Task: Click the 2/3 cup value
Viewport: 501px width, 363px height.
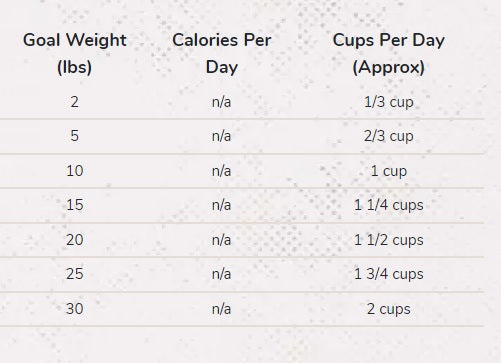Action: (x=389, y=136)
